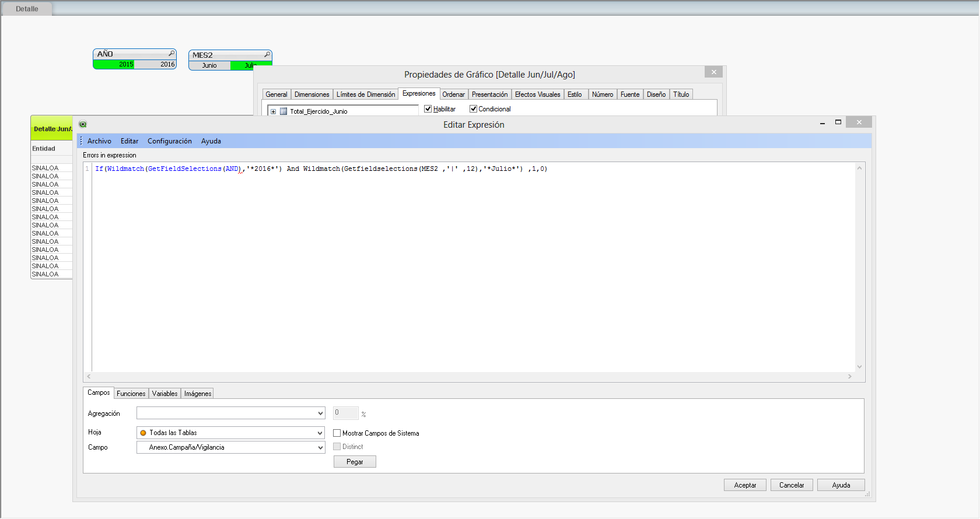The image size is (980, 519).
Task: Enable Mostrar Campos de Sistema checkbox
Action: [337, 433]
